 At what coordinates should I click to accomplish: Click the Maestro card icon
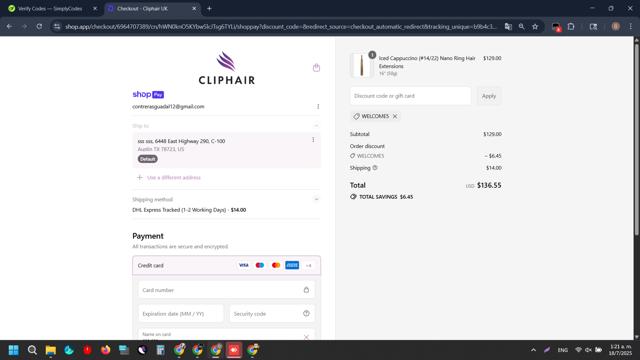(x=260, y=265)
